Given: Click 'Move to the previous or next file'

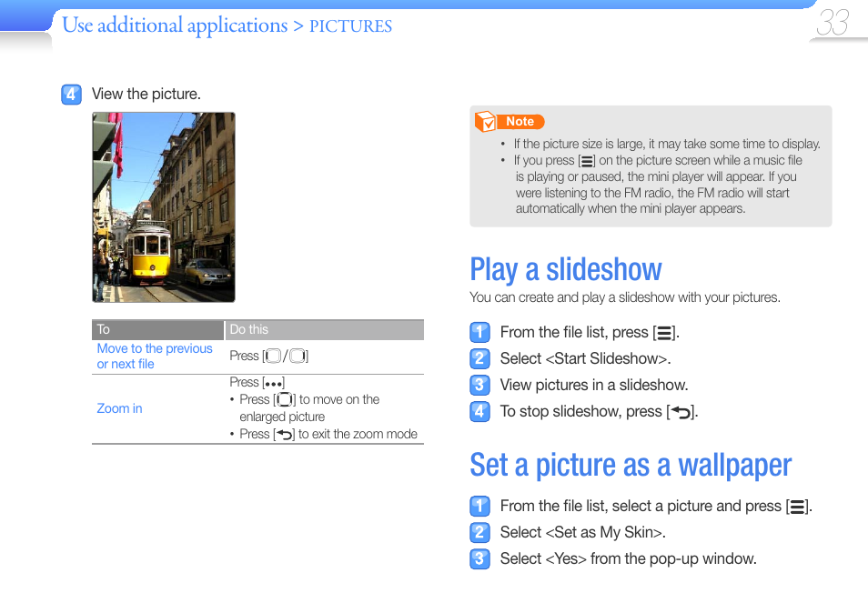Looking at the screenshot, I should 155,357.
